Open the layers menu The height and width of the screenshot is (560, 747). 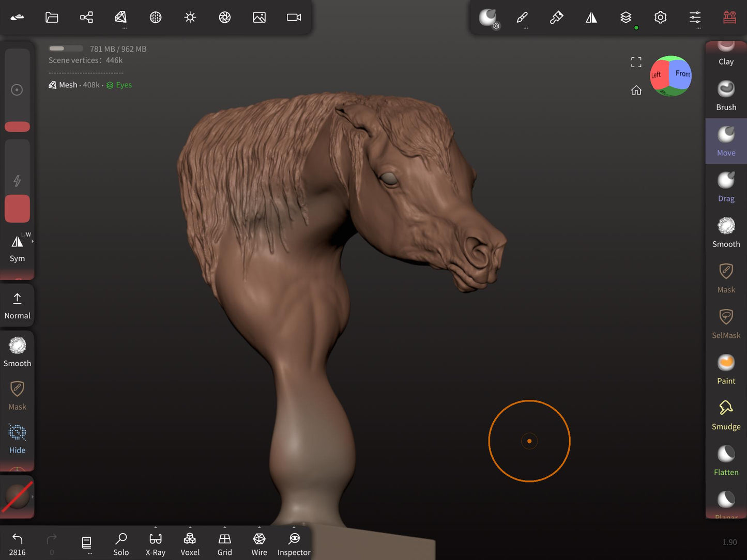[x=626, y=18]
